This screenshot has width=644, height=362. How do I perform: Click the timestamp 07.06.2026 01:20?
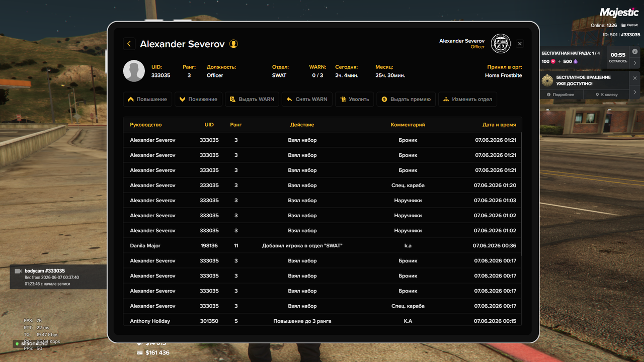pos(495,186)
